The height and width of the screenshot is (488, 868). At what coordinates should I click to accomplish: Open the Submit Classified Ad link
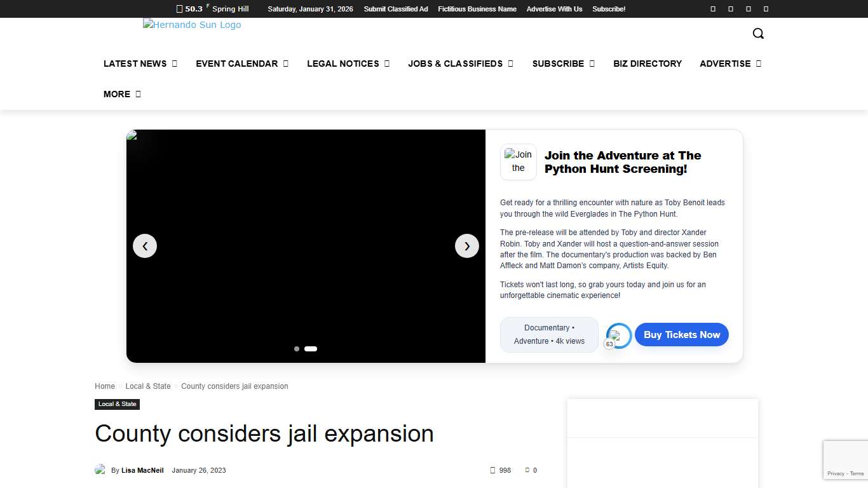395,9
